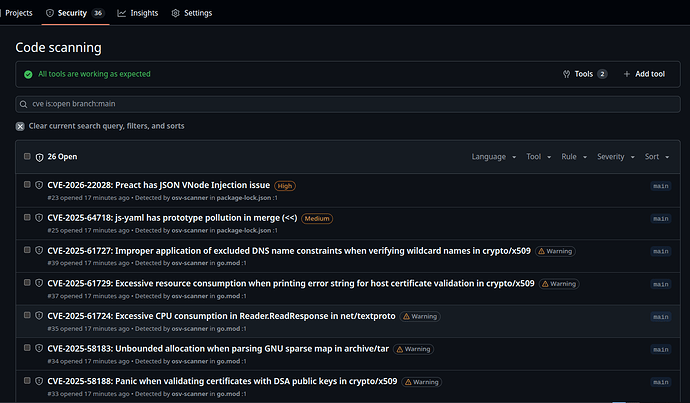690x403 pixels.
Task: Click the plus icon for Add tool
Action: (627, 74)
